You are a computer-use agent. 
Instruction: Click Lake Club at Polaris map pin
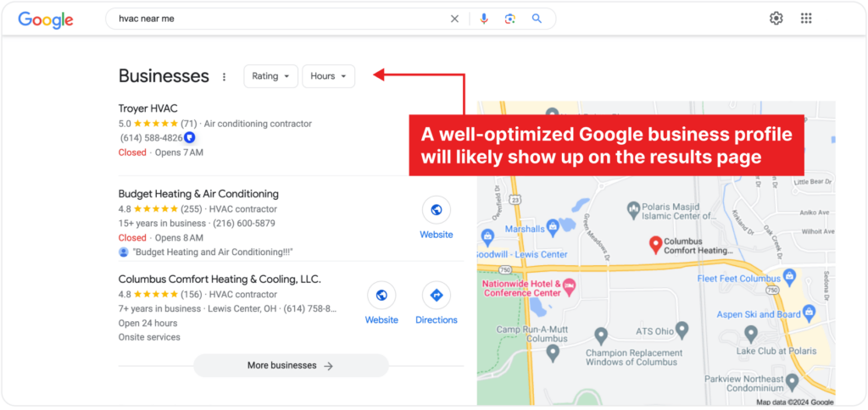pyautogui.click(x=751, y=334)
